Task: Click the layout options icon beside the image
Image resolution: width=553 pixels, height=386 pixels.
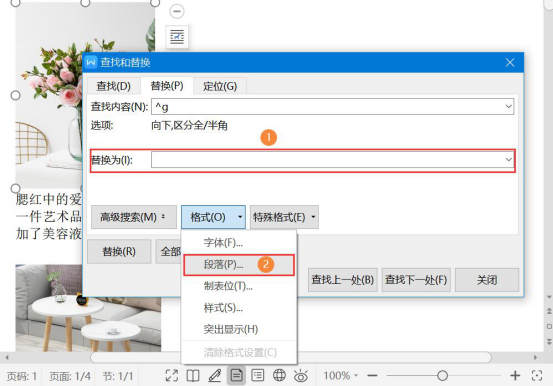Action: (x=177, y=37)
